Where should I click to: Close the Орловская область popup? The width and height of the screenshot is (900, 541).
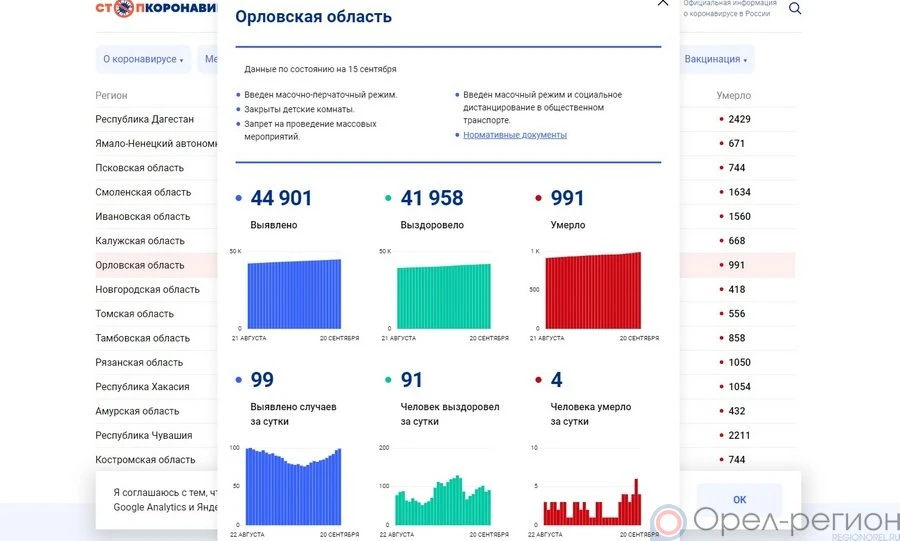point(662,3)
